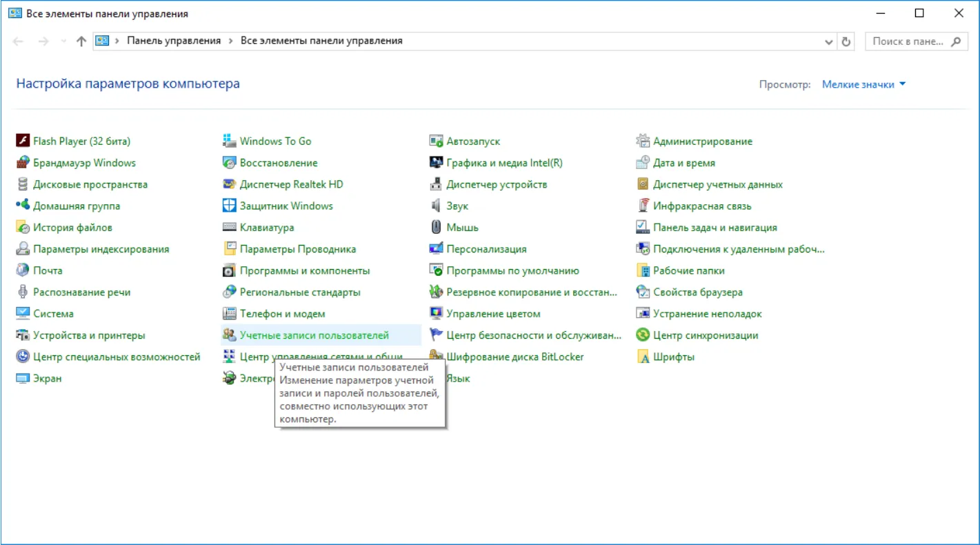
Task: Open Программы и компоненты link
Action: (x=305, y=270)
